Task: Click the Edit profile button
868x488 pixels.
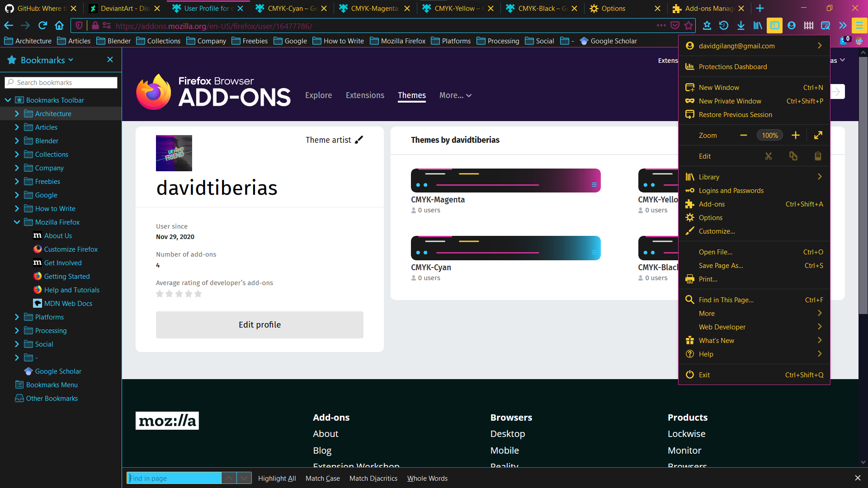Action: click(x=259, y=325)
